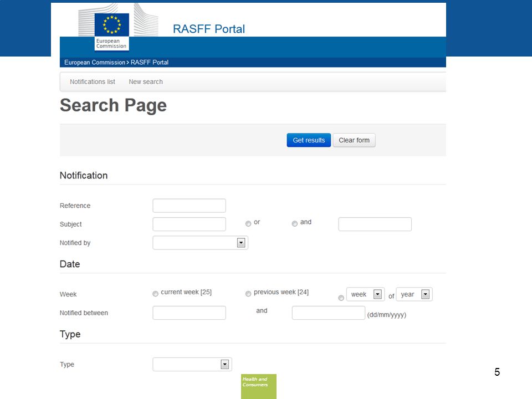Click the Get results button
Image resolution: width=532 pixels, height=399 pixels.
click(x=309, y=140)
